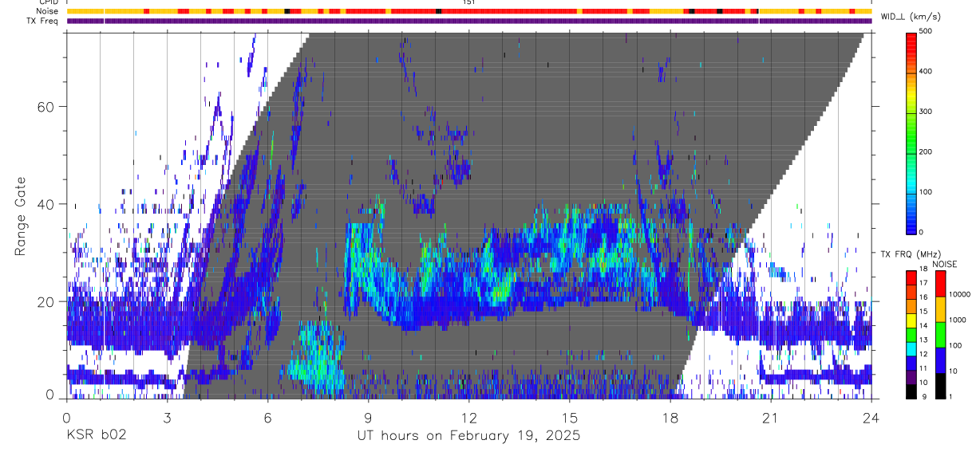Screen dimensions: 980x452
Task: Click the hour 24 tick label
Action: pyautogui.click(x=871, y=418)
